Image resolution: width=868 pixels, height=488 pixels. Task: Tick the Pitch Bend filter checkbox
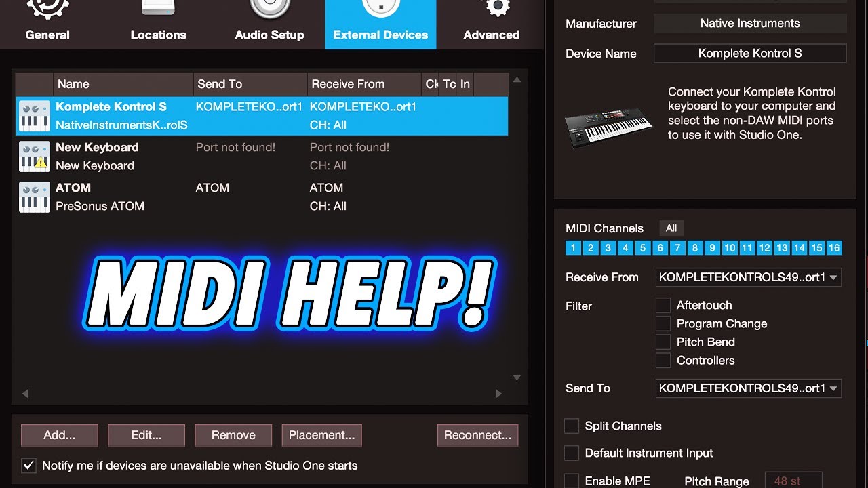pos(663,342)
